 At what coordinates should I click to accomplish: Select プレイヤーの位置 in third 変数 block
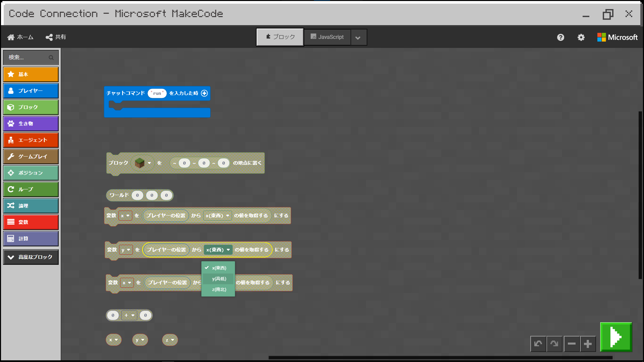[167, 283]
